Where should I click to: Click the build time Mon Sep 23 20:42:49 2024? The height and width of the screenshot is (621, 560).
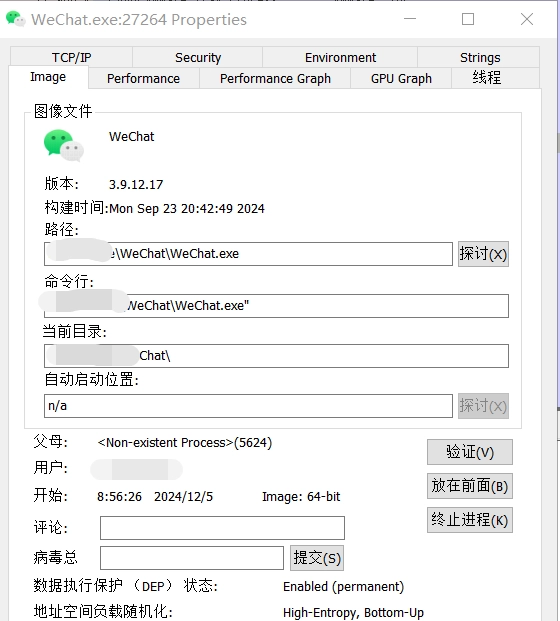pyautogui.click(x=187, y=209)
